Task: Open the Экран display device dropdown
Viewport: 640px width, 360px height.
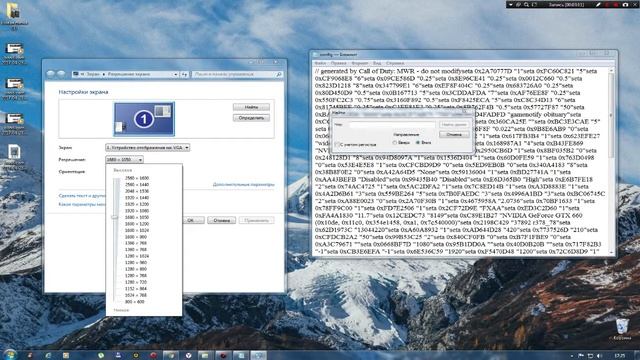Action: tap(147, 147)
